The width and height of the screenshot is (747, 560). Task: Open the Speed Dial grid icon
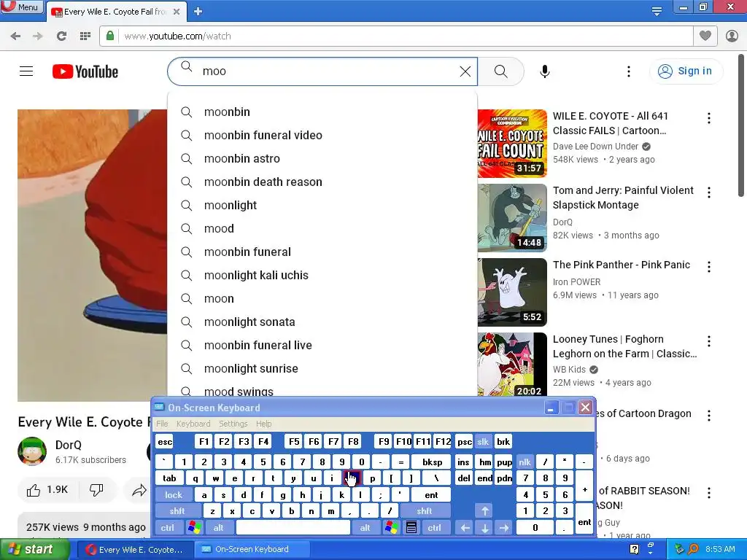pos(85,36)
